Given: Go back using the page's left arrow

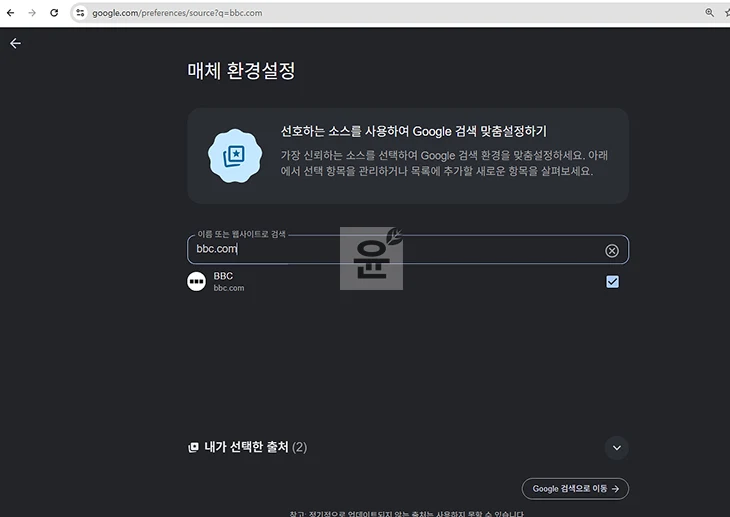Looking at the screenshot, I should [15, 43].
